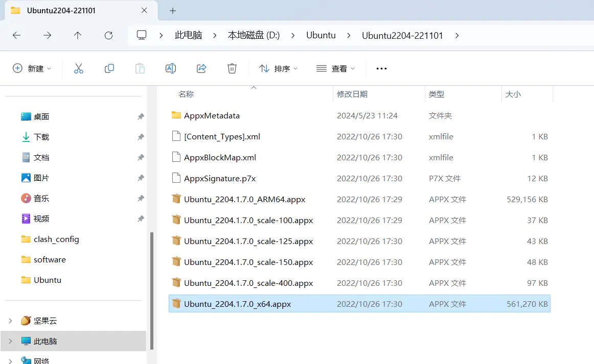Expand 此电脑 tree node in sidebar
The image size is (594, 364).
click(x=10, y=342)
